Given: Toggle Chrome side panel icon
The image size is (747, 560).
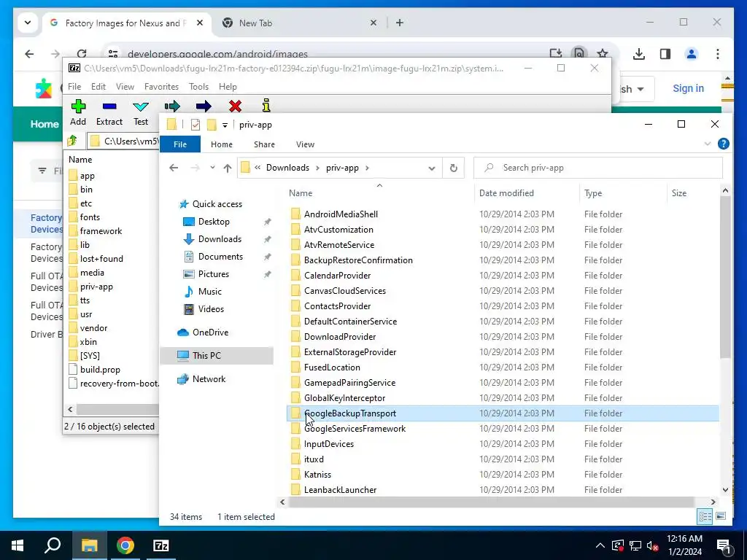Looking at the screenshot, I should (x=665, y=54).
